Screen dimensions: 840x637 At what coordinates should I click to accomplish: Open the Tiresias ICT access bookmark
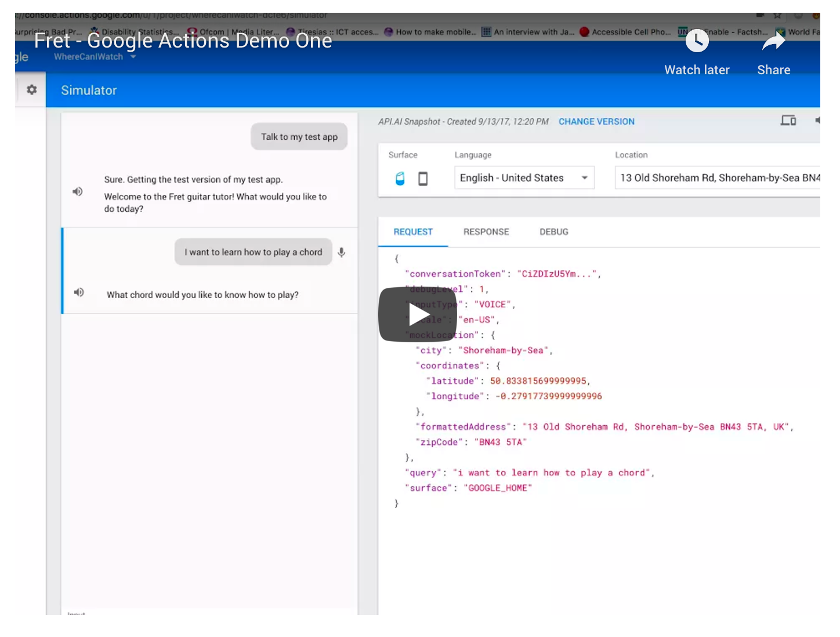332,32
